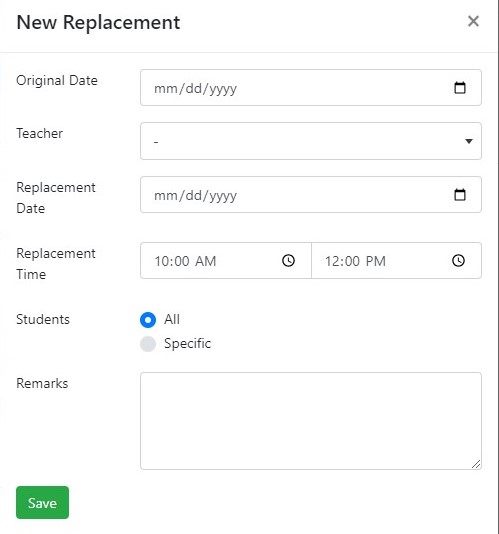499x534 pixels.
Task: Select the Specific students radio button
Action: (x=148, y=344)
